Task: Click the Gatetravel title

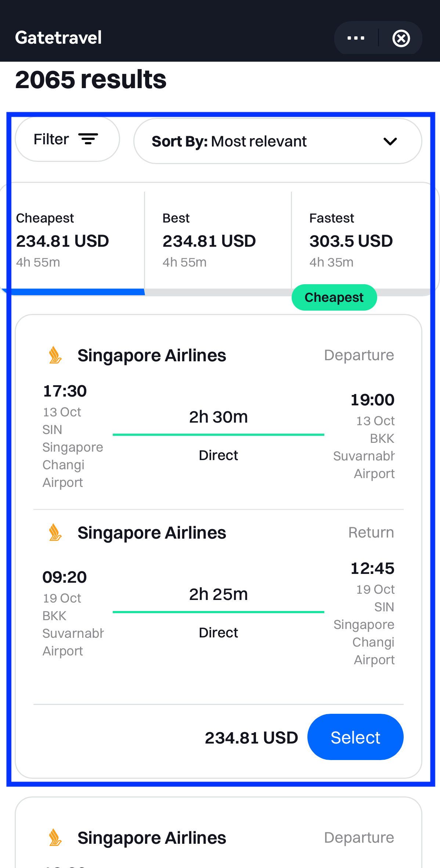Action: point(58,38)
